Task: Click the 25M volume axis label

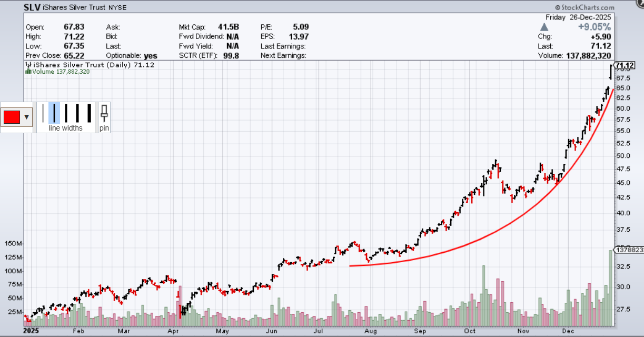Action: [15, 312]
